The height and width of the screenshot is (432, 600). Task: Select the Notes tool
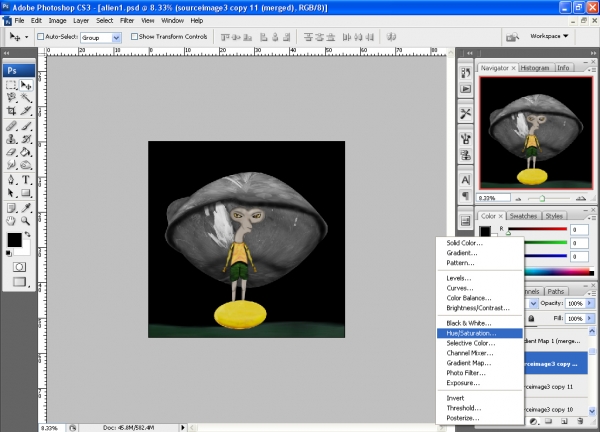click(11, 208)
